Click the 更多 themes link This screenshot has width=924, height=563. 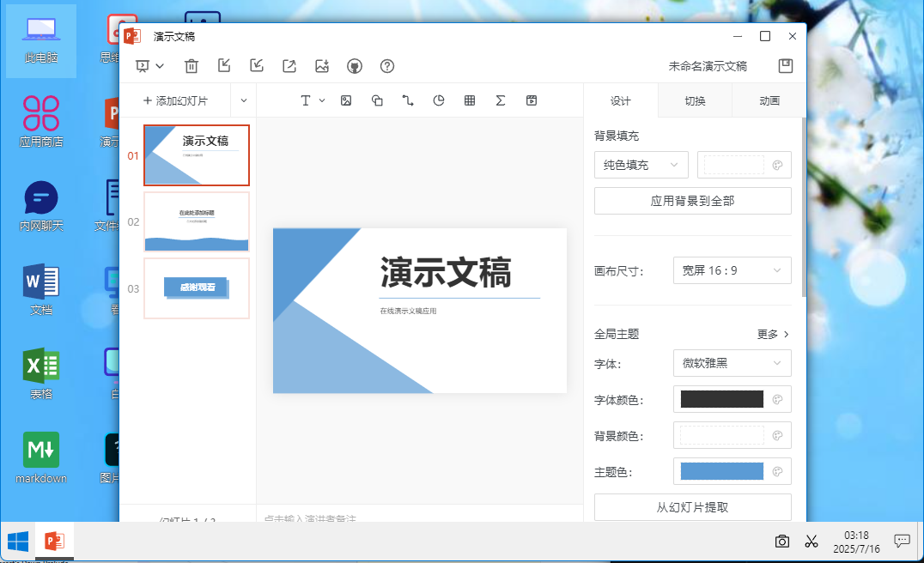pos(773,335)
